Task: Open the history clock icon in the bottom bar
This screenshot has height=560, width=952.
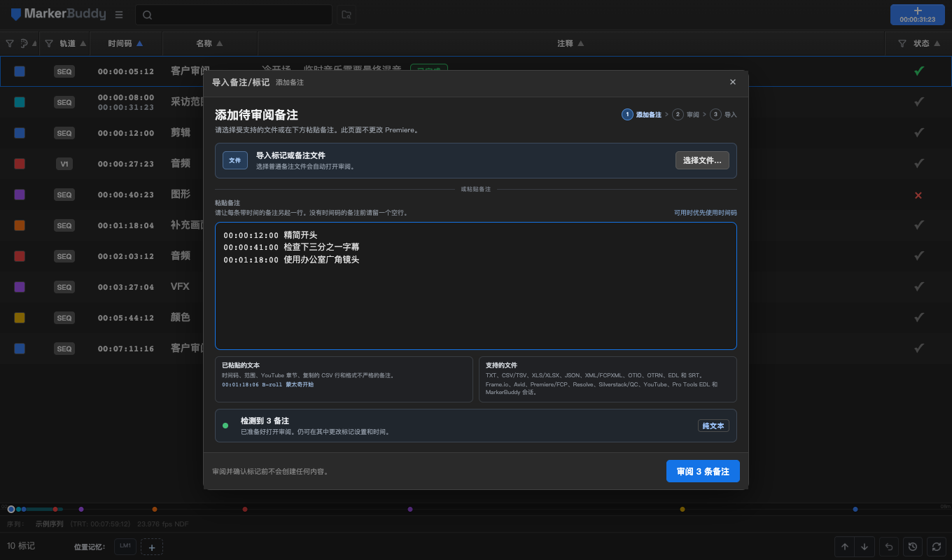Action: pos(912,547)
